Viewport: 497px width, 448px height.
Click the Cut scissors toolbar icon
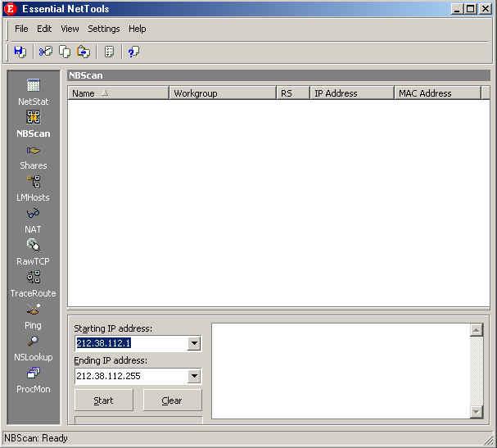pos(45,52)
